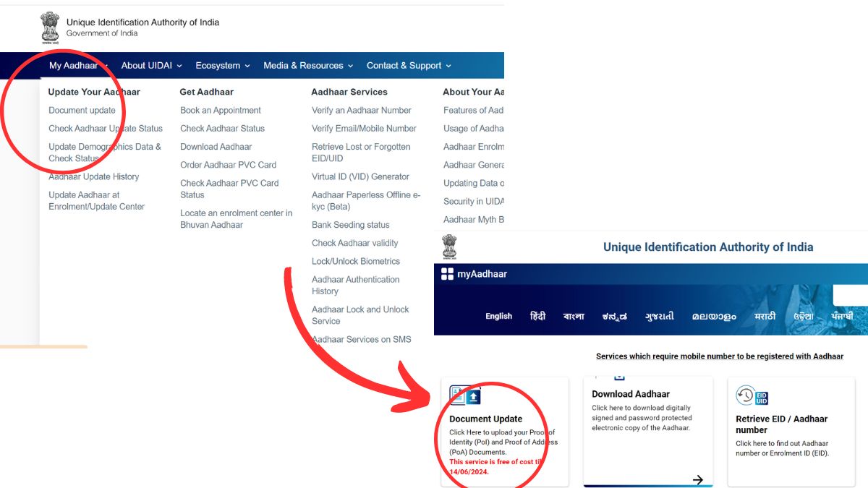Click the arrow on Download Aadhaar card

coord(697,479)
